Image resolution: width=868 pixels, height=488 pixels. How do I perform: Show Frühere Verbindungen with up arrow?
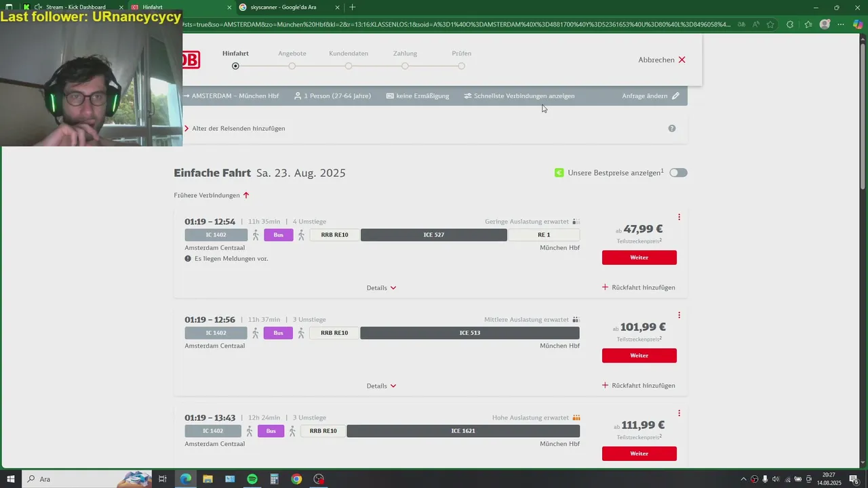pyautogui.click(x=212, y=195)
